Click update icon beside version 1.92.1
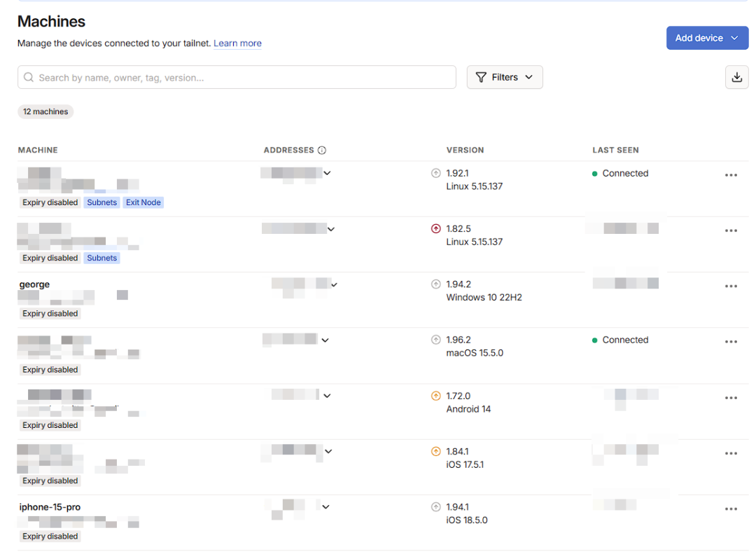This screenshot has height=554, width=756. pos(436,173)
